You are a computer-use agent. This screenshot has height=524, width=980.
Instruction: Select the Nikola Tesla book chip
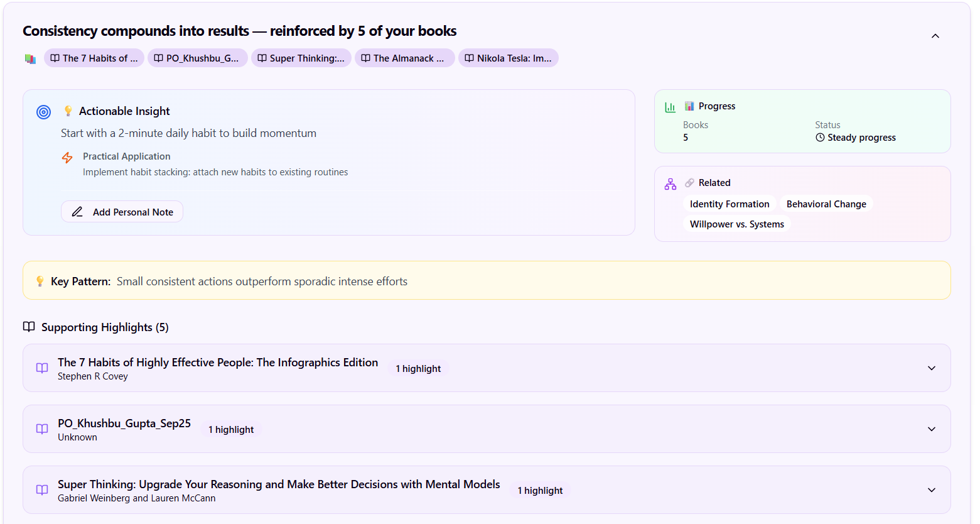pyautogui.click(x=509, y=58)
